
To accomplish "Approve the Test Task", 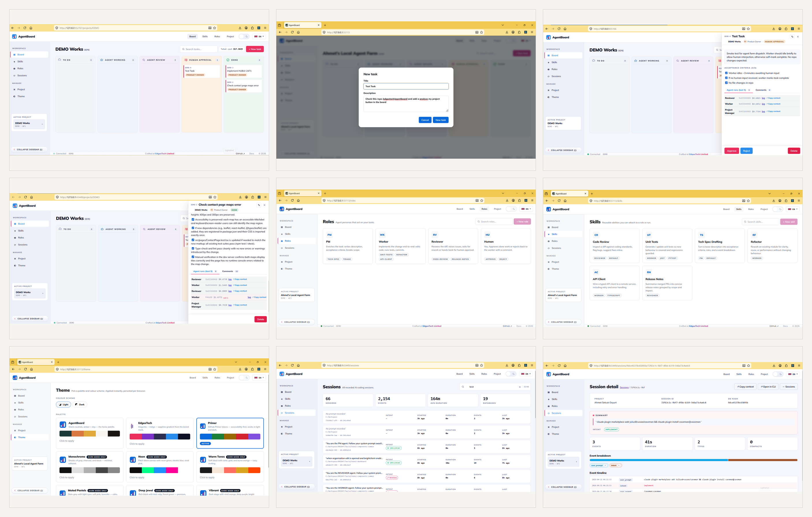I will pyautogui.click(x=731, y=151).
